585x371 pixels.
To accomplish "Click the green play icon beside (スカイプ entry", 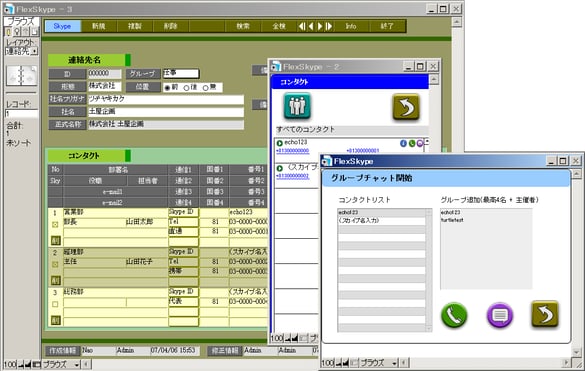I will [x=279, y=168].
